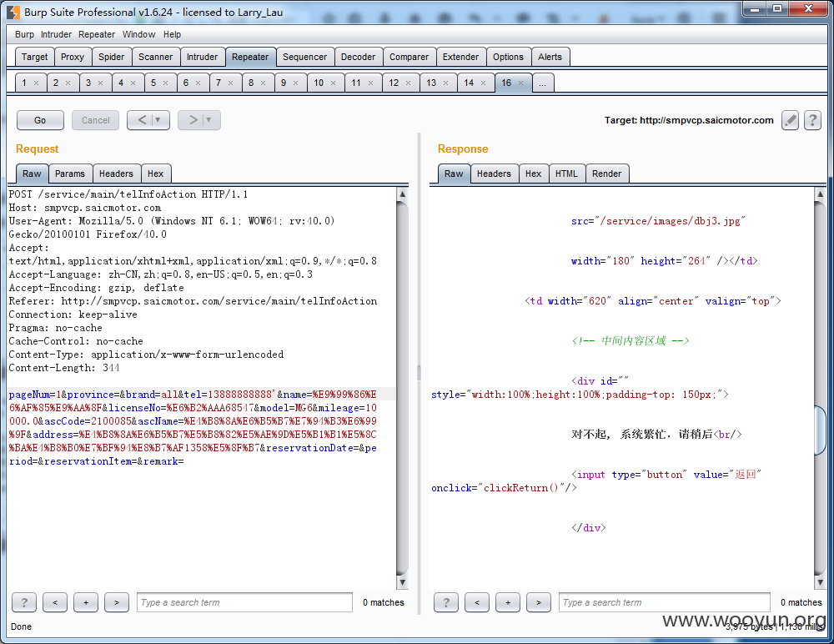Close Repeater tab 13 with its x
The width and height of the screenshot is (834, 644).
(445, 83)
